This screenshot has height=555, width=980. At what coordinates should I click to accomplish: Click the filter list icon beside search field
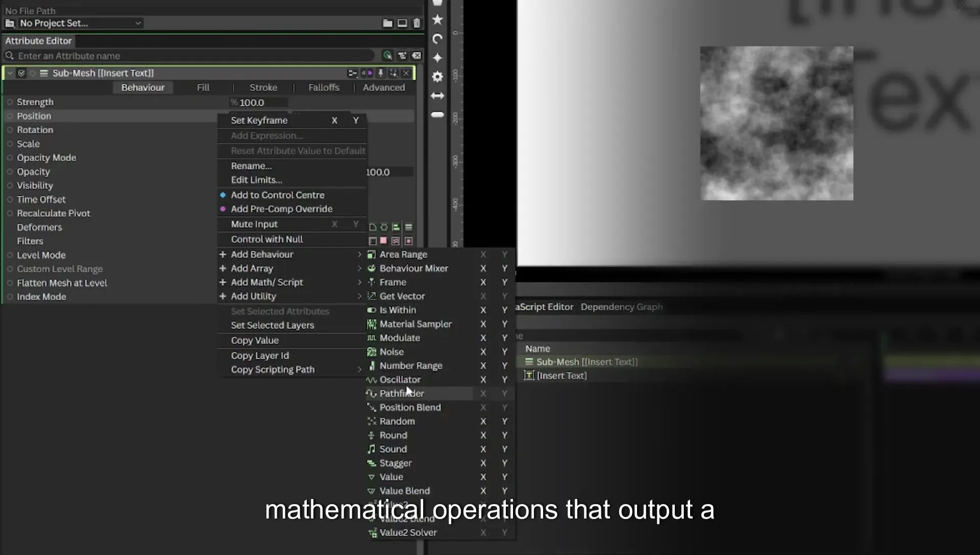click(402, 56)
